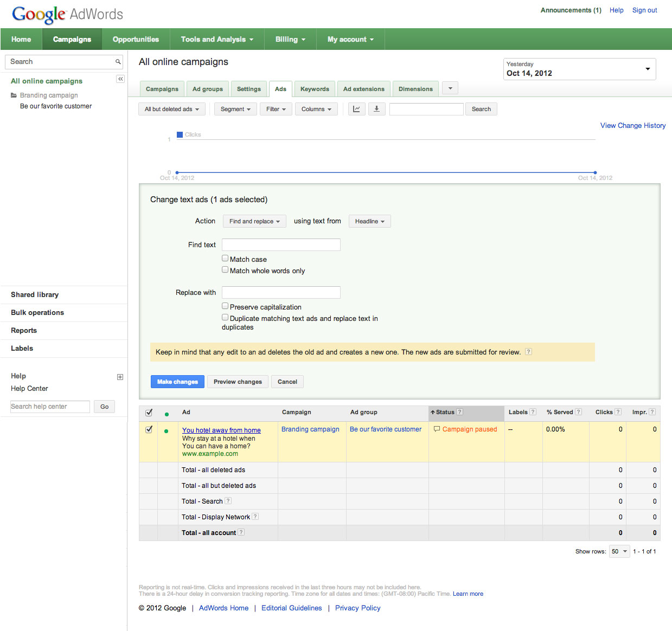Screen dimensions: 672x631
Task: Click the Search help center field
Action: coord(50,407)
